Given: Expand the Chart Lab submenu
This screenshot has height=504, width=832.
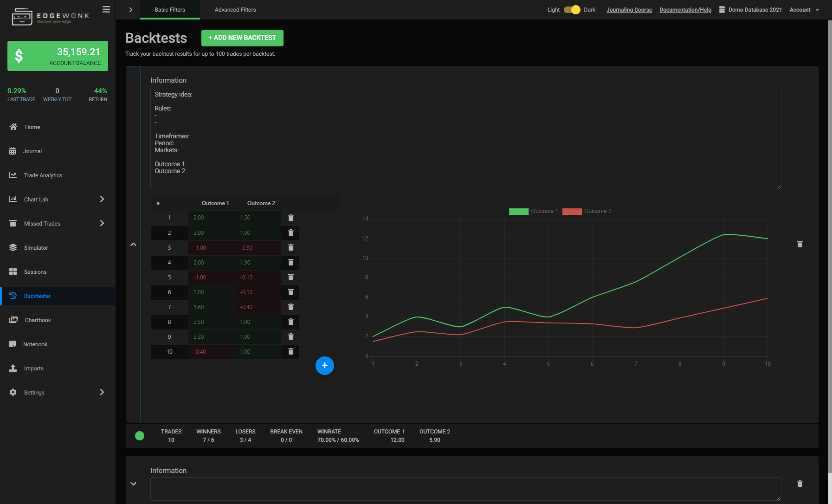Looking at the screenshot, I should tap(102, 199).
